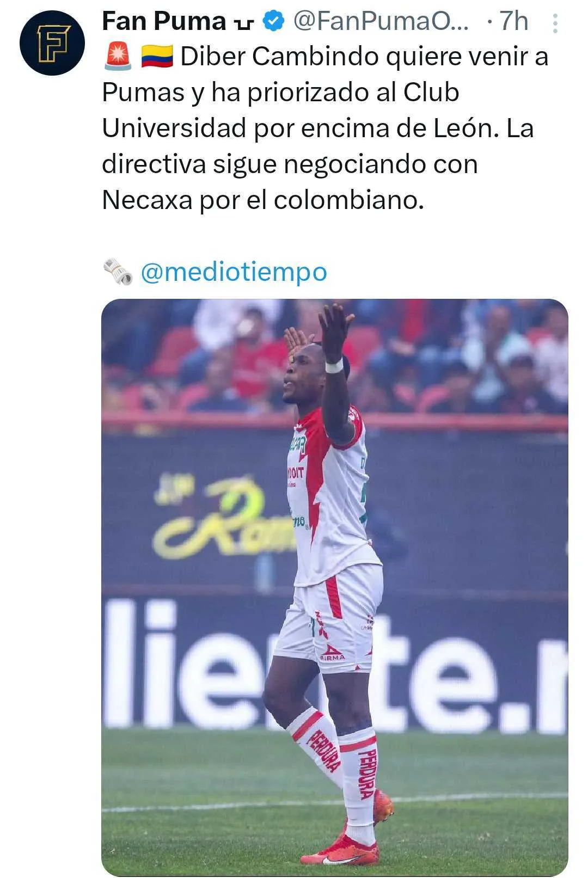Click the line 'directiva sigue negociando con'
The image size is (588, 878).
coord(290,164)
